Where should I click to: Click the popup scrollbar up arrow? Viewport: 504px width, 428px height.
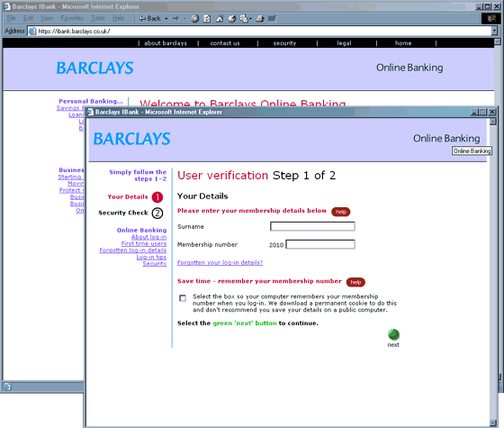493,122
